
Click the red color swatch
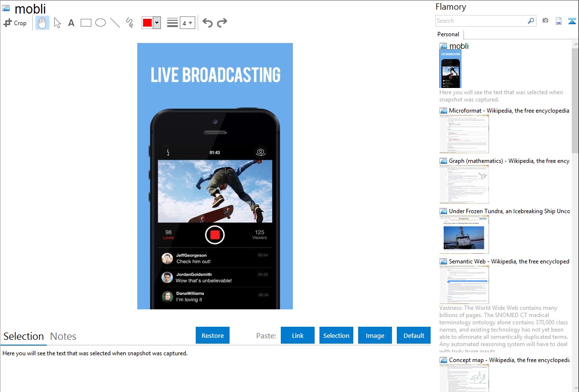tap(147, 23)
